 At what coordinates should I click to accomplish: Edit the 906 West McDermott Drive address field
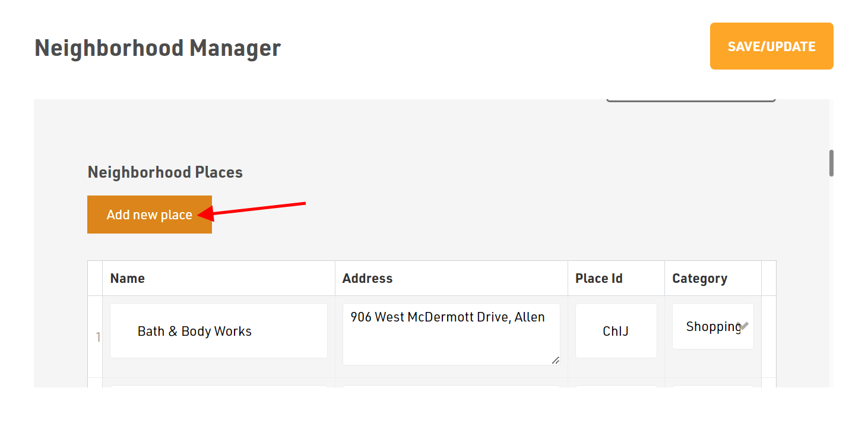click(451, 334)
